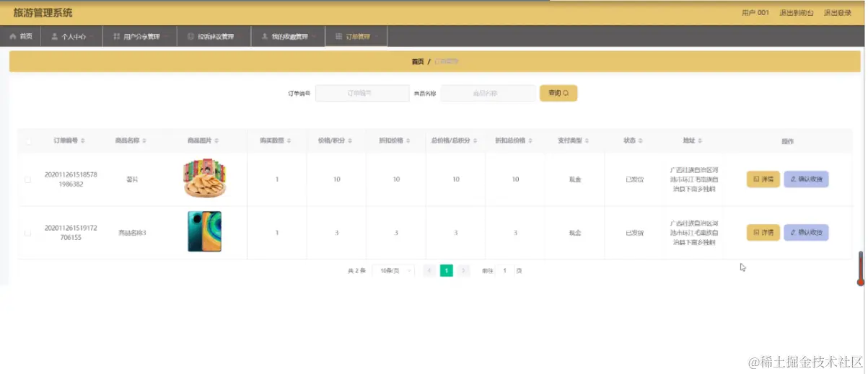Expand the 我的收藏管理 dropdown arrow
Image resolution: width=868 pixels, height=374 pixels.
(x=313, y=36)
